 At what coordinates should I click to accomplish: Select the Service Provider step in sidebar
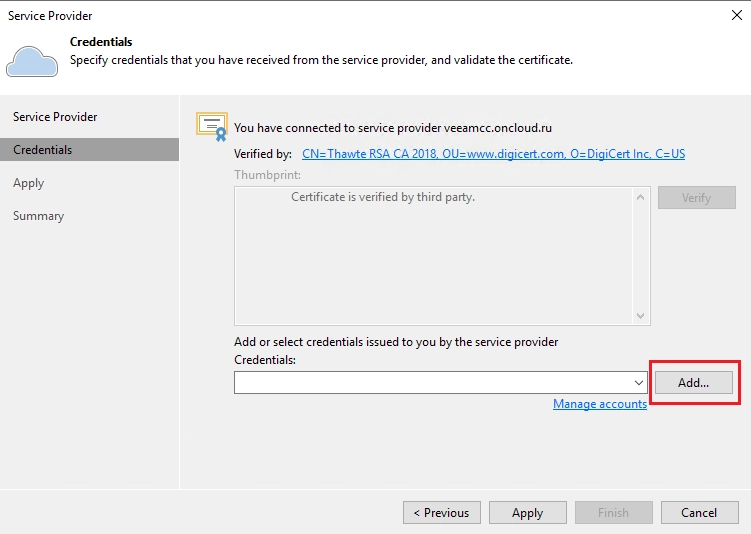click(55, 117)
